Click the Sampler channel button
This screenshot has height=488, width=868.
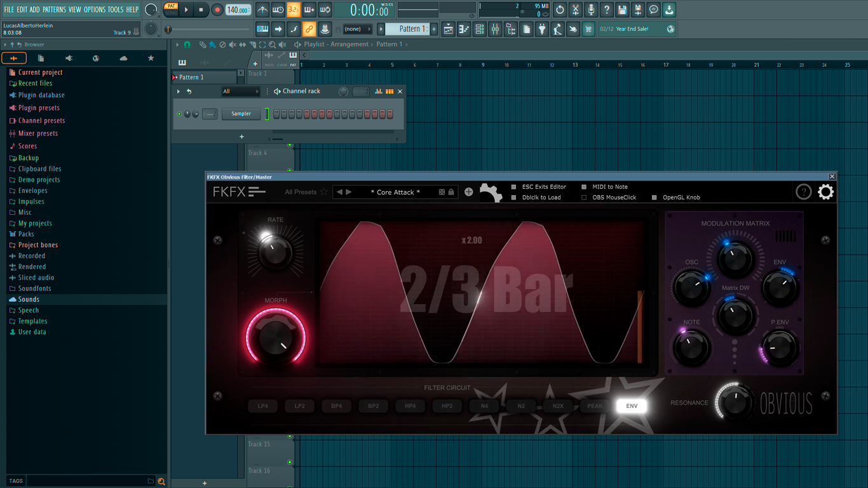coord(241,114)
